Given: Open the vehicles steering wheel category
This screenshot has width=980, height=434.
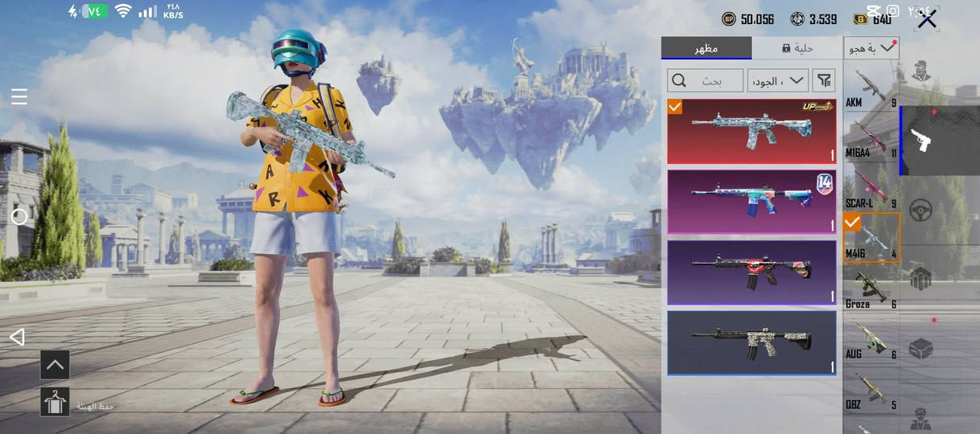Looking at the screenshot, I should 920,211.
